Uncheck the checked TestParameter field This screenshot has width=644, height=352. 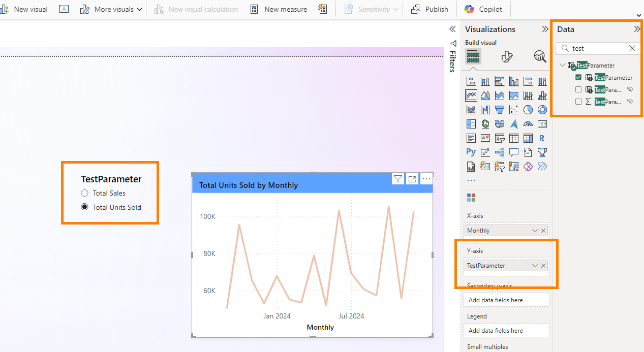[578, 78]
